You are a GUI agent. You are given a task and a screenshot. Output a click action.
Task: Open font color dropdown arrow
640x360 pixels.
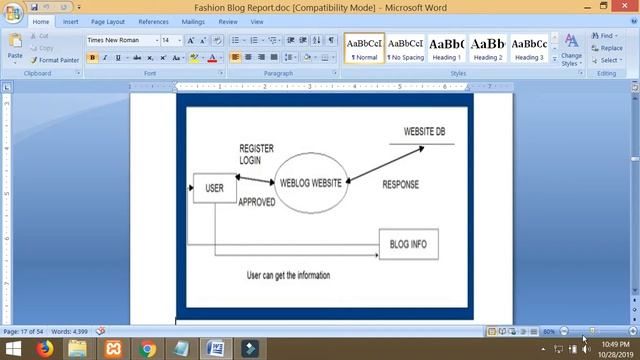coord(221,58)
